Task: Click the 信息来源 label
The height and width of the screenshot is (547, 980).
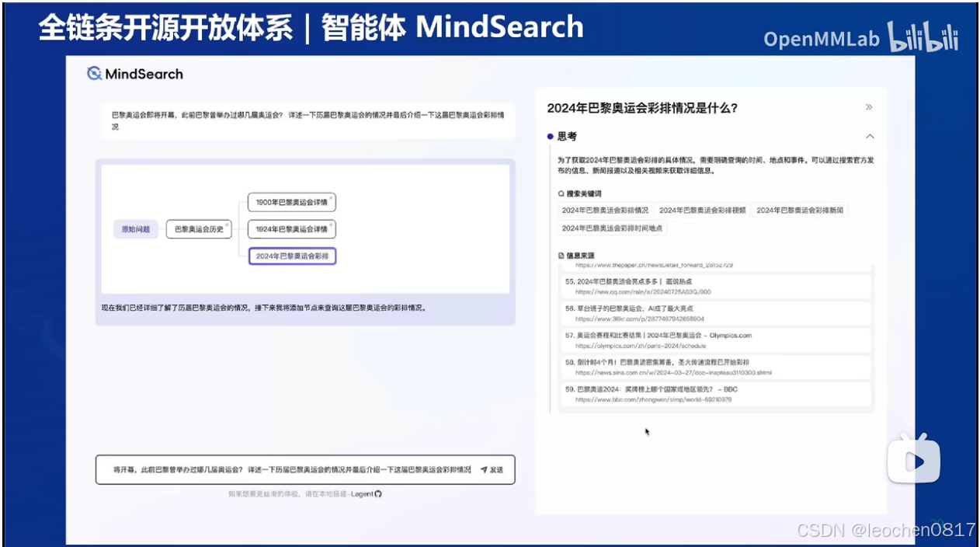Action: pos(580,255)
